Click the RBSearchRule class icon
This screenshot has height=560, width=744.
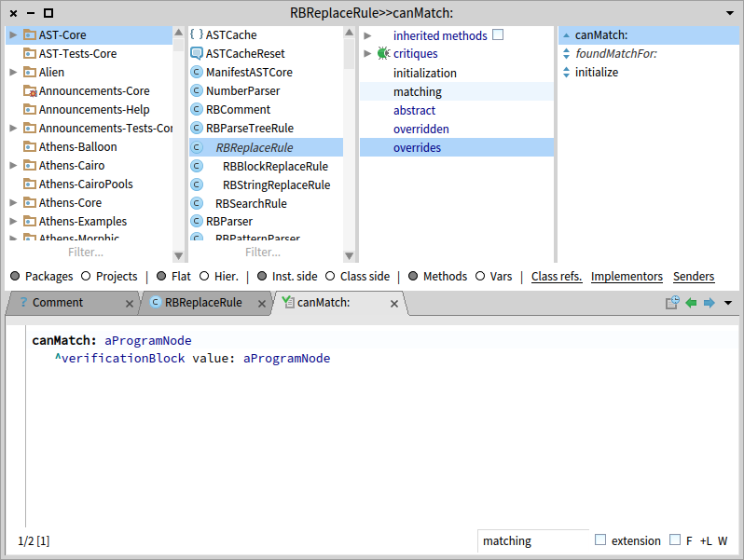point(197,203)
